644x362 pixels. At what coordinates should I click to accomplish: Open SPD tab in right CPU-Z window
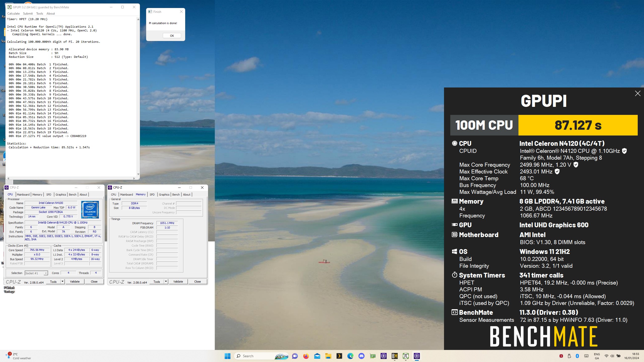[x=152, y=195]
